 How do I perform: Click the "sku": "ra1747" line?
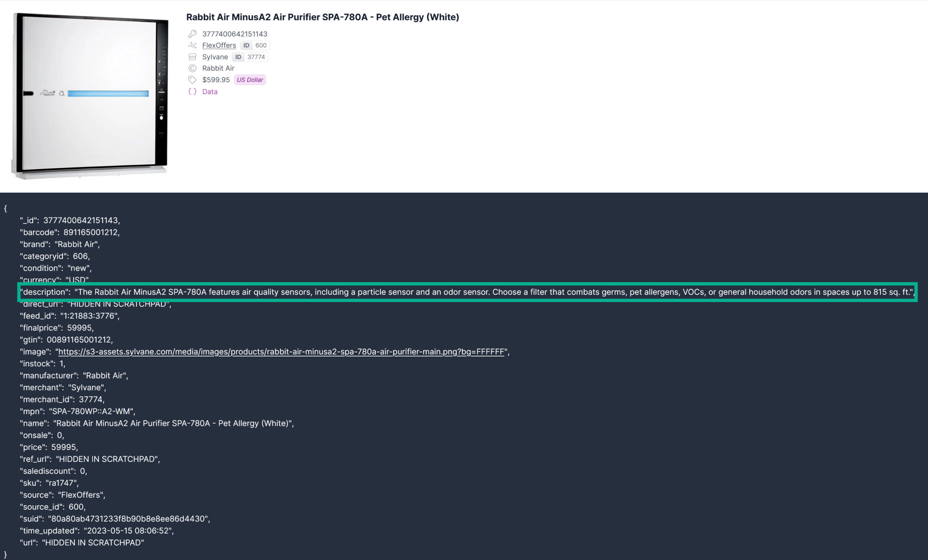49,483
